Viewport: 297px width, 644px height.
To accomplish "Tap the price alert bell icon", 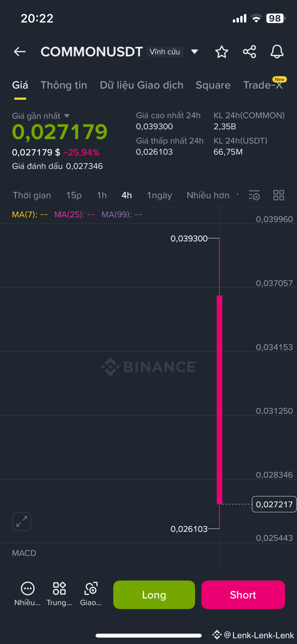I will point(277,52).
